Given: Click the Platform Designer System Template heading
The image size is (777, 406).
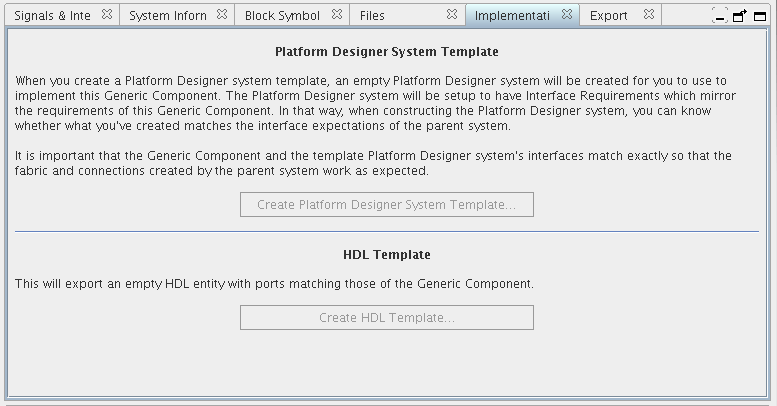Looking at the screenshot, I should 386,52.
